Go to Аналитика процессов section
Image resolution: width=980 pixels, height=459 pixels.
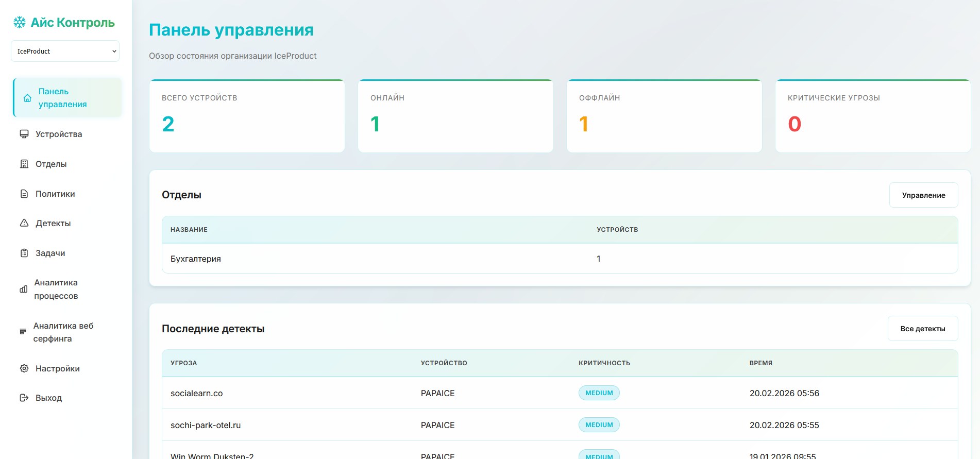(x=56, y=289)
